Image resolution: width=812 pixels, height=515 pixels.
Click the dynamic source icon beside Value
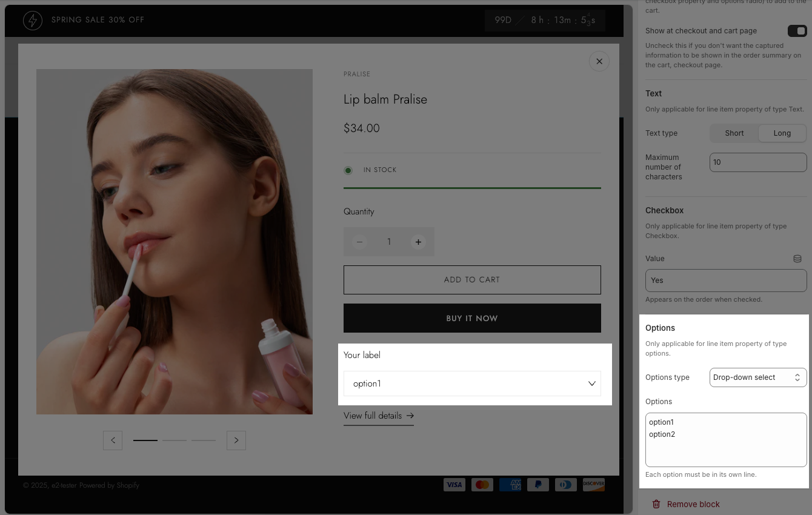[x=797, y=259]
